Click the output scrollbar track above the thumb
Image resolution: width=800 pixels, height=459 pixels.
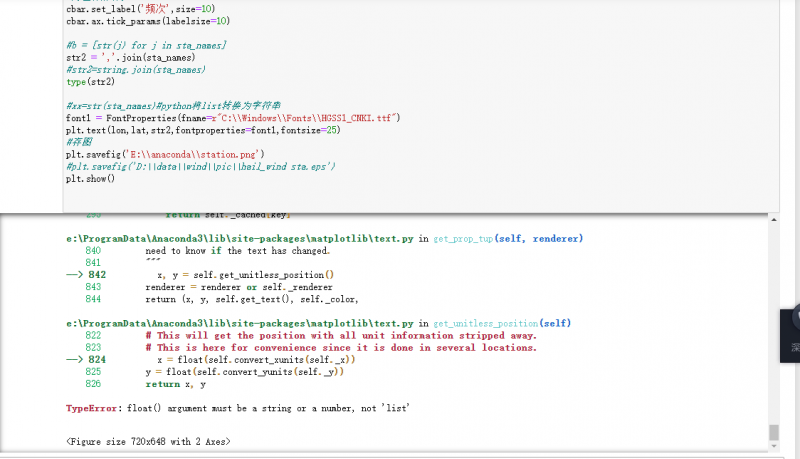[773, 320]
